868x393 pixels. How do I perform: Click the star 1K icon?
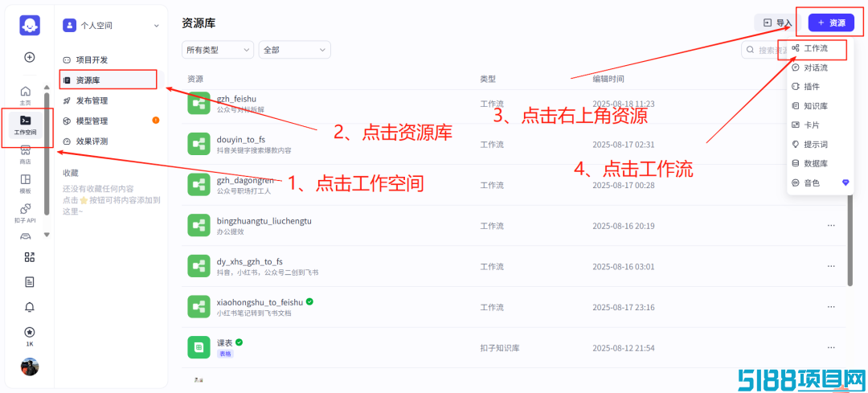click(30, 336)
